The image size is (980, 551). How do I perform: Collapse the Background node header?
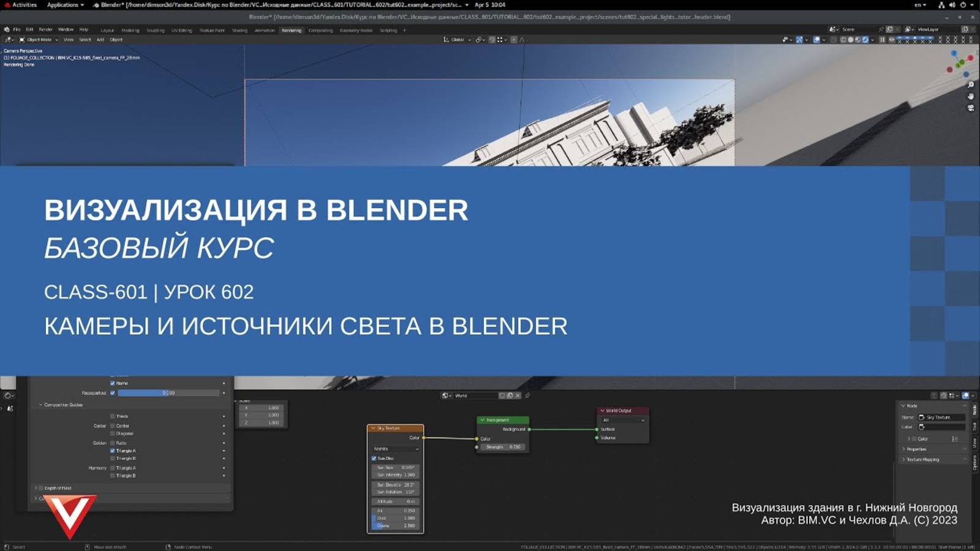[x=482, y=420]
